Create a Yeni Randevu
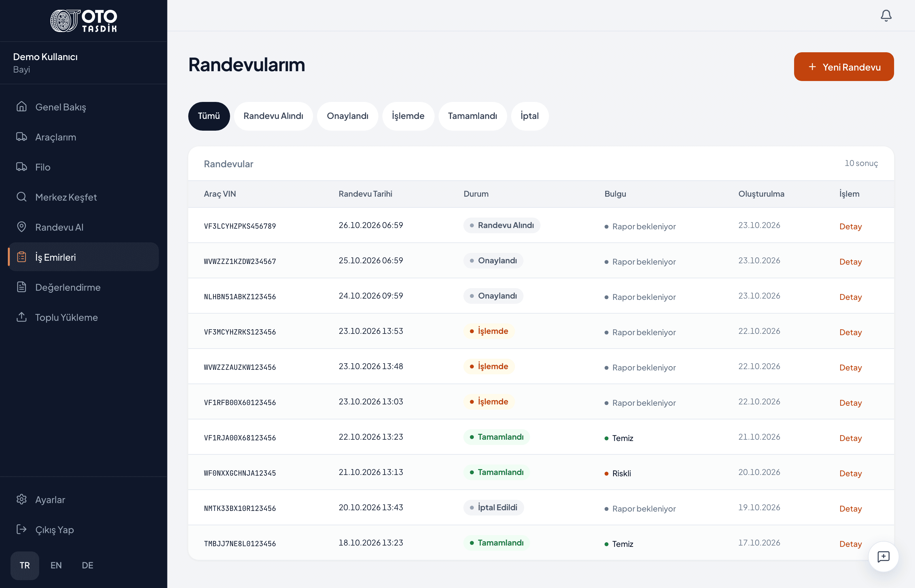 pos(844,67)
